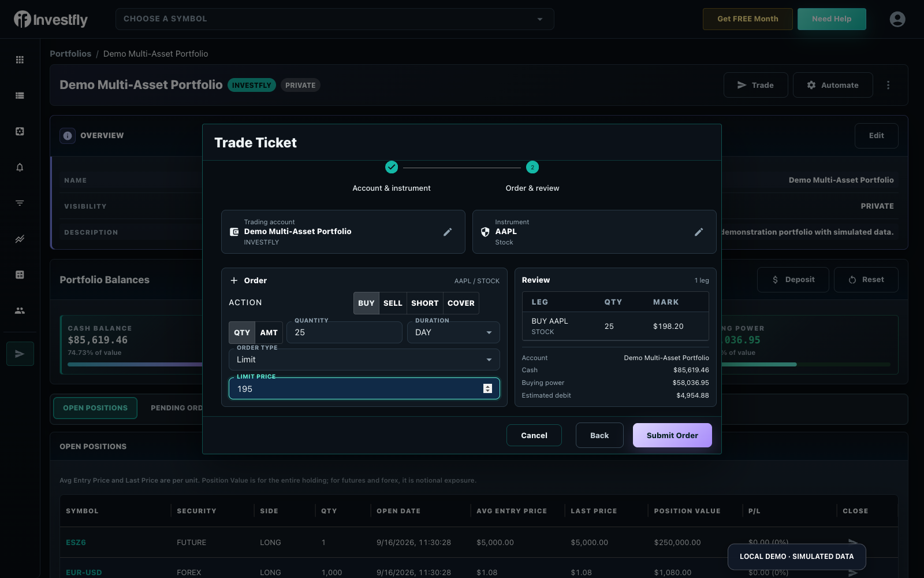Click Get FREE Month button
The image size is (924, 578).
748,19
